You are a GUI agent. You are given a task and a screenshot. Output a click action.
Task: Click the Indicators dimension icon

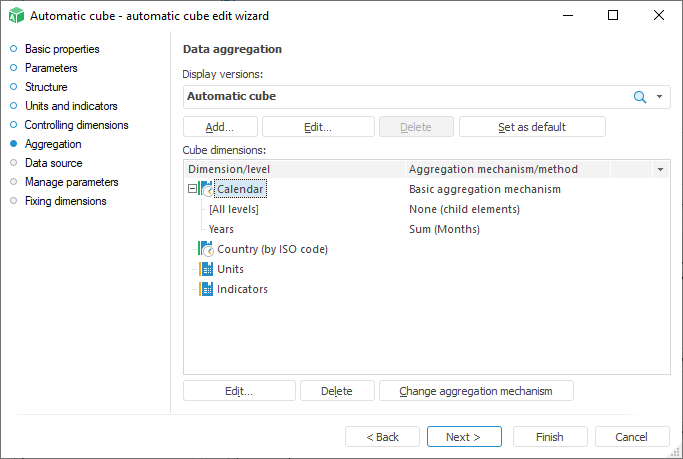[207, 289]
